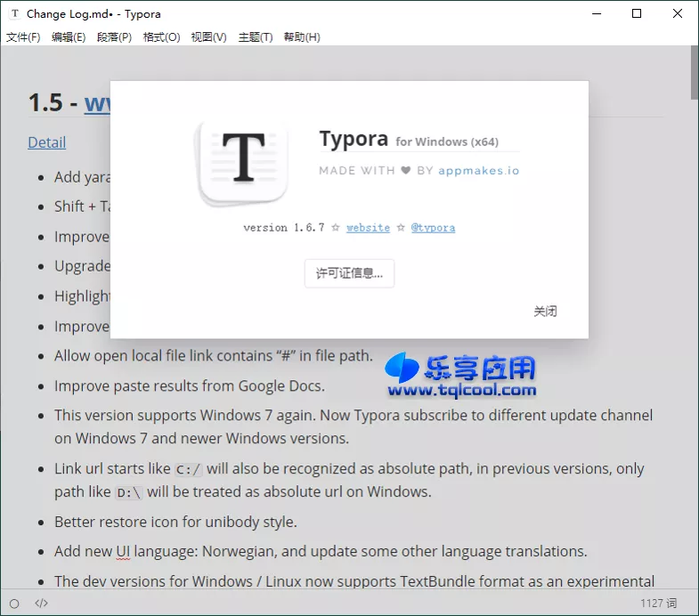The image size is (699, 616).
Task: Click 'for Windows (x64)' text in dialog
Action: point(447,142)
